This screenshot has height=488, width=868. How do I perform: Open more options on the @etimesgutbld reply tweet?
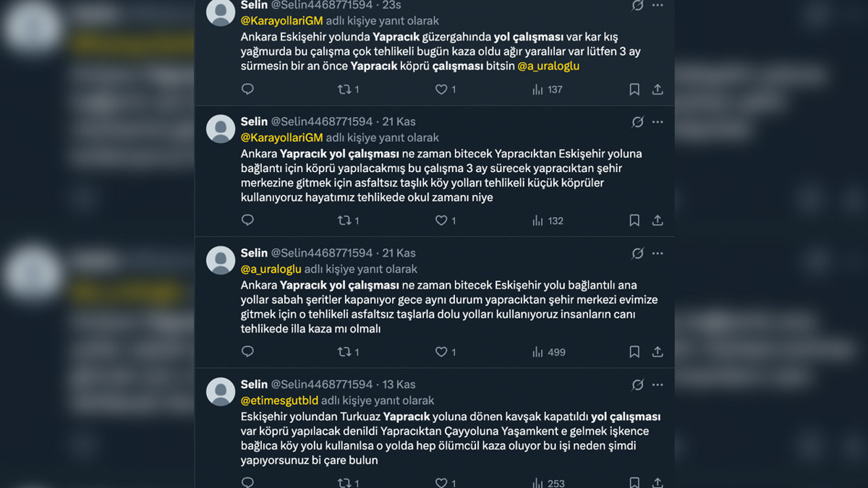click(x=658, y=385)
